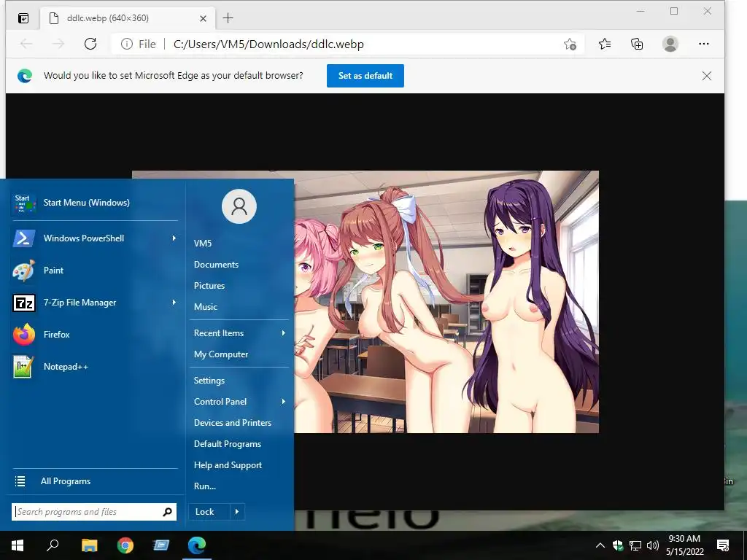This screenshot has height=560, width=747.
Task: Show hidden system tray icons chevron
Action: pyautogui.click(x=600, y=545)
